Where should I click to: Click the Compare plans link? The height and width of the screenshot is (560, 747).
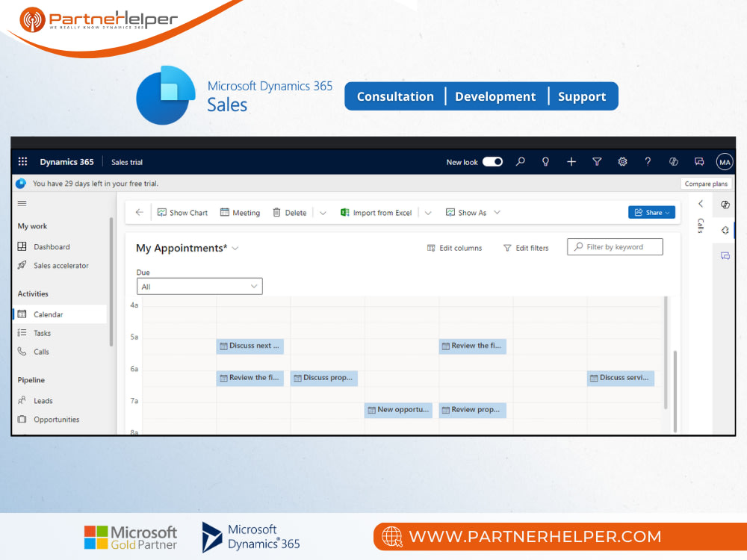(x=706, y=183)
